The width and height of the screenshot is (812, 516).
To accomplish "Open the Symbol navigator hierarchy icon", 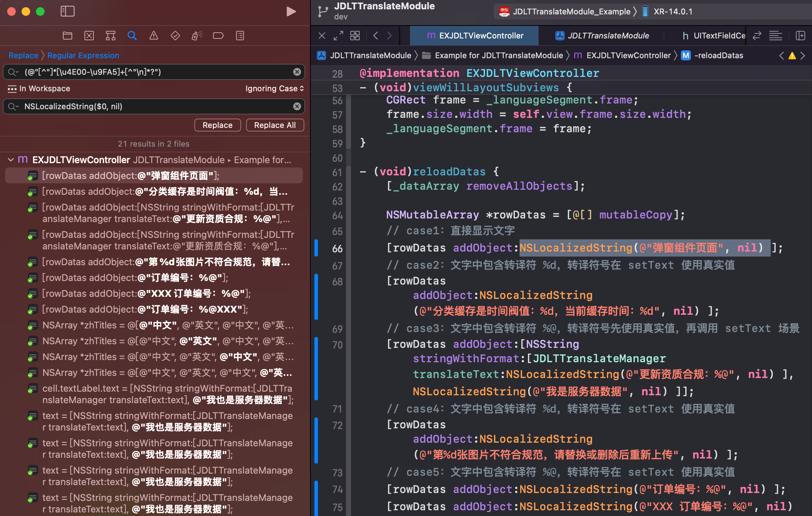I will 111,36.
